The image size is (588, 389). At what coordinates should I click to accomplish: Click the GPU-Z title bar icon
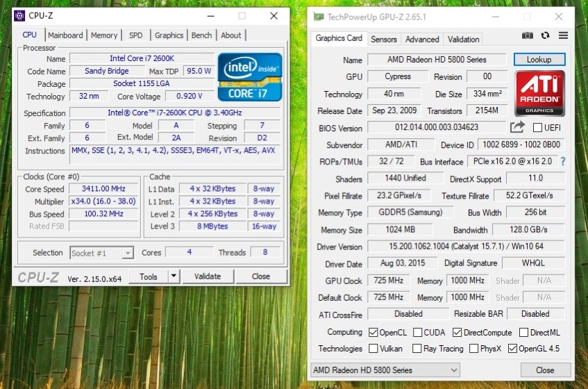tap(319, 17)
